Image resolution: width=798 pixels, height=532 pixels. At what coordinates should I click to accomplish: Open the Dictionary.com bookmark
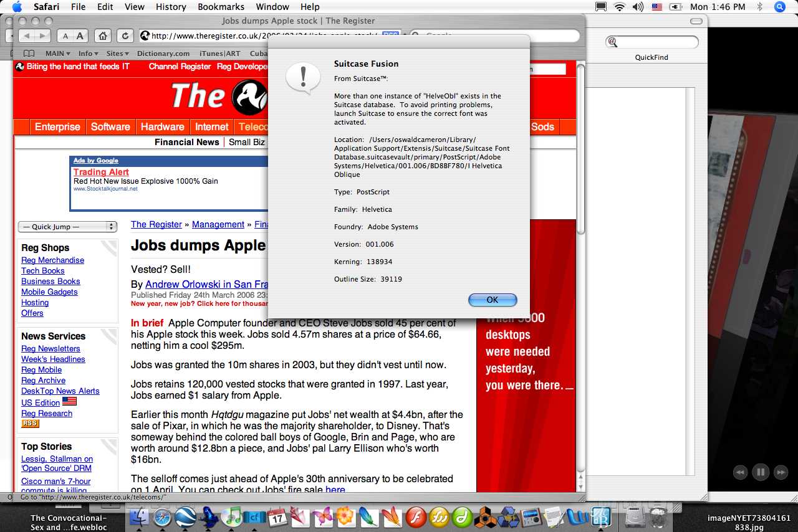[163, 54]
